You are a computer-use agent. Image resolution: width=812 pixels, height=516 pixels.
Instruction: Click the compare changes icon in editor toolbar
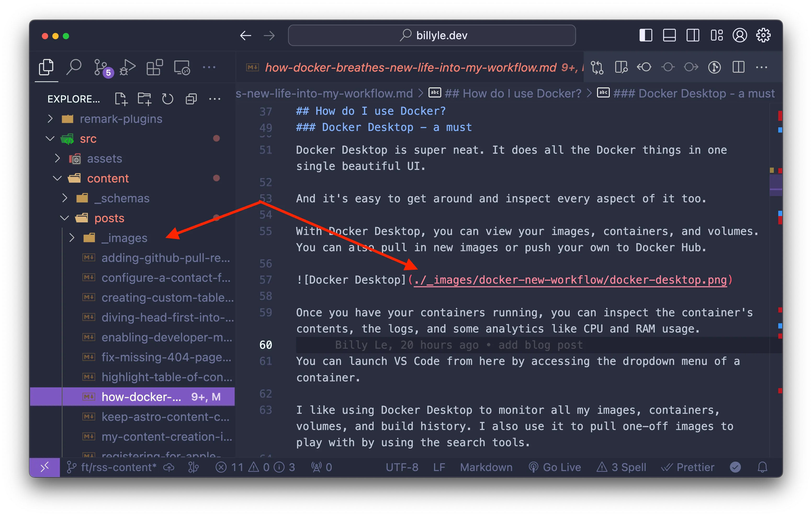click(597, 67)
